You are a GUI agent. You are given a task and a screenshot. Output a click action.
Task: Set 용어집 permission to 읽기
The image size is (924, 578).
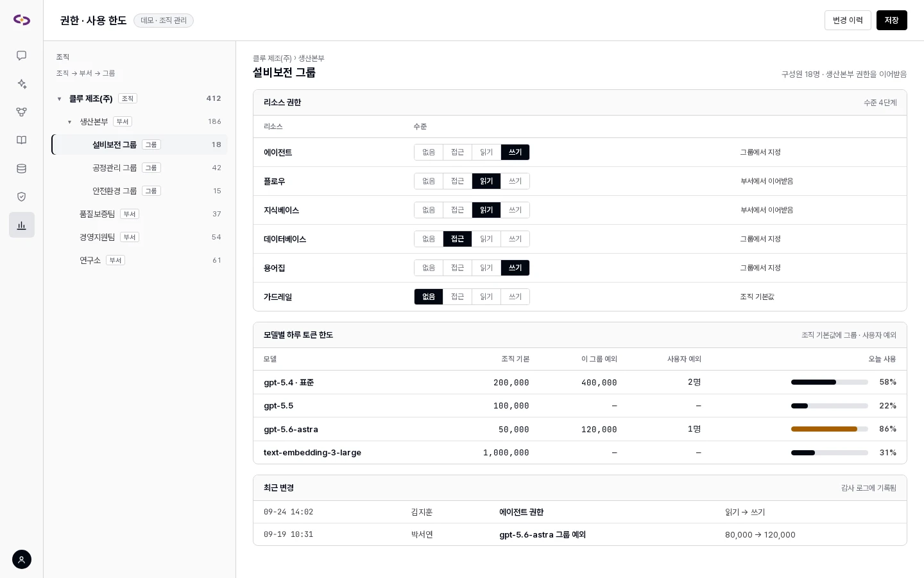pos(486,268)
